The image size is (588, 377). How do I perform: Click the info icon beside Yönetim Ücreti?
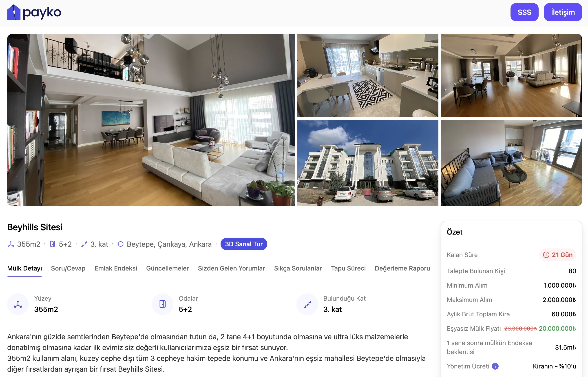(495, 366)
